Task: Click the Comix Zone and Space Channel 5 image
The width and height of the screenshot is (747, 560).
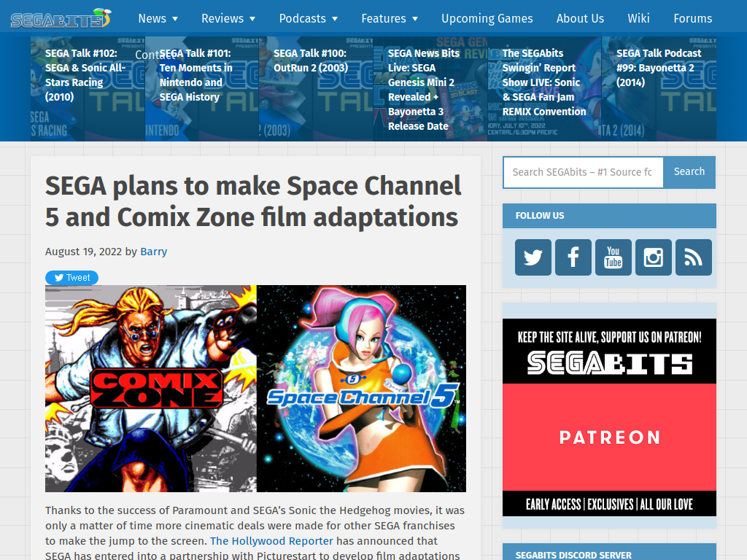Action: (255, 389)
